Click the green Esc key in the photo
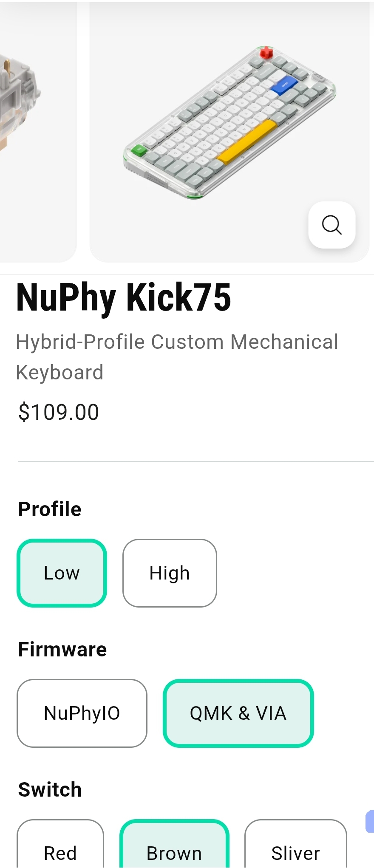The image size is (374, 868). 138,150
